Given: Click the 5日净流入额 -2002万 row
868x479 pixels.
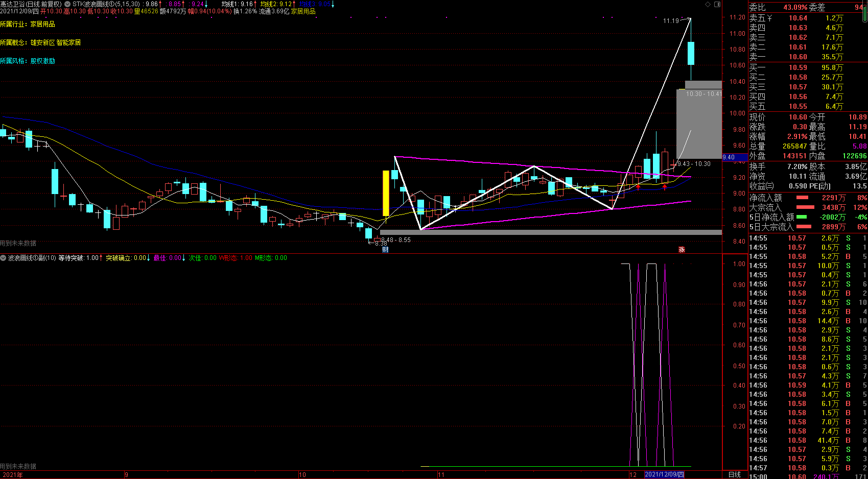Looking at the screenshot, I should click(808, 218).
